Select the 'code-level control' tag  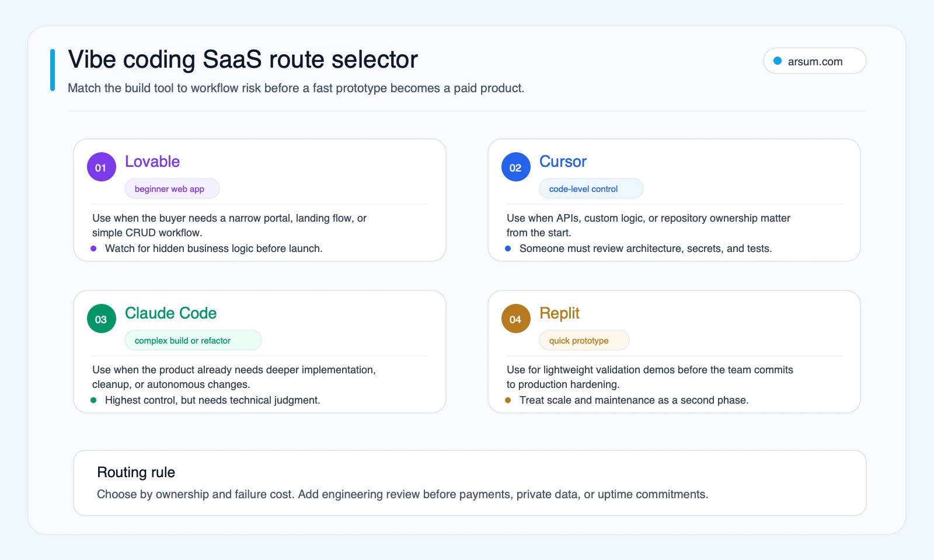coord(591,188)
